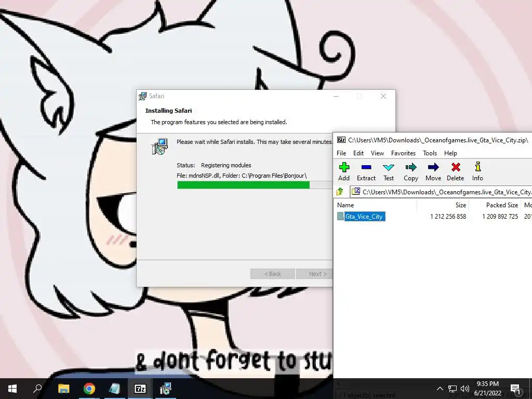Sort by the Packed Size column header
The height and width of the screenshot is (399, 532).
coord(495,205)
